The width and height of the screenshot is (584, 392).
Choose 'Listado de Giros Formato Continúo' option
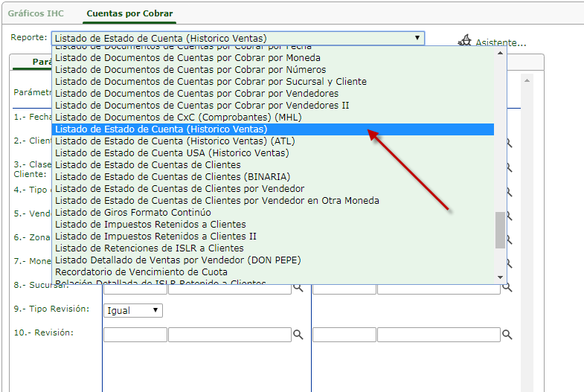click(x=132, y=213)
